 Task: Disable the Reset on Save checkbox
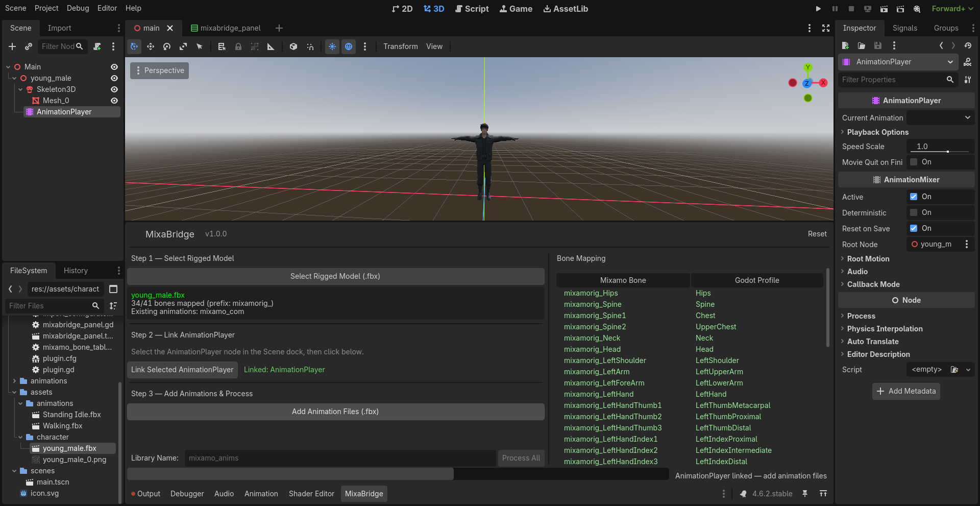coord(914,228)
